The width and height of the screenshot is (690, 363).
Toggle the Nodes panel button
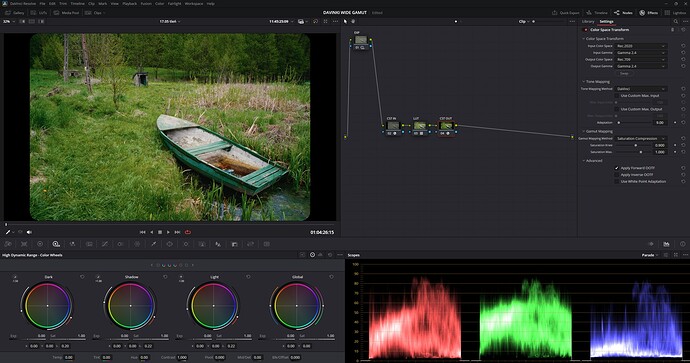click(x=623, y=13)
